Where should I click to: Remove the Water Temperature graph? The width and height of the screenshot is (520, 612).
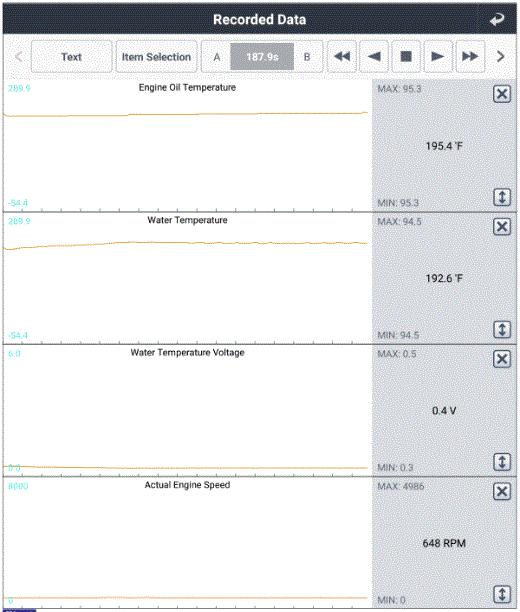[x=502, y=227]
